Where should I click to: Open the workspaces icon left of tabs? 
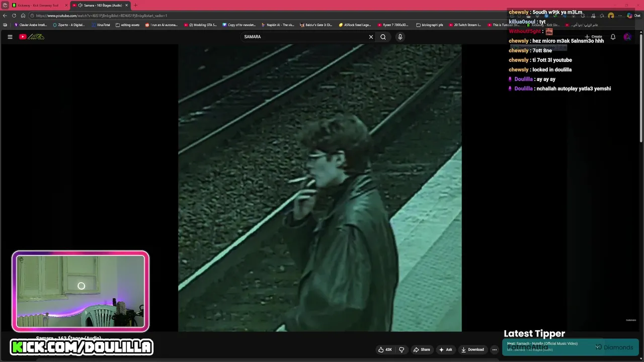tap(5, 5)
